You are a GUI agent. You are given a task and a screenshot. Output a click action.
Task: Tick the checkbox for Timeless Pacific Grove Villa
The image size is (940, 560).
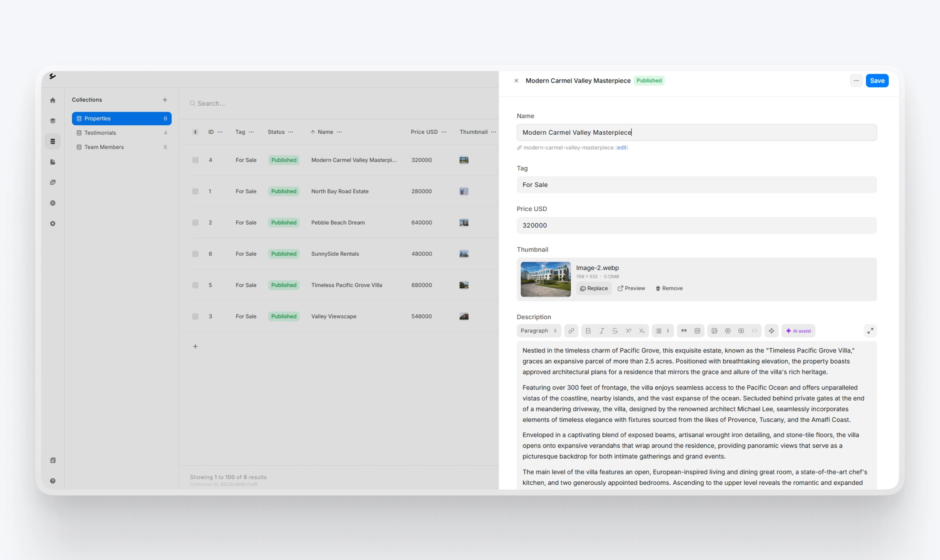point(195,285)
